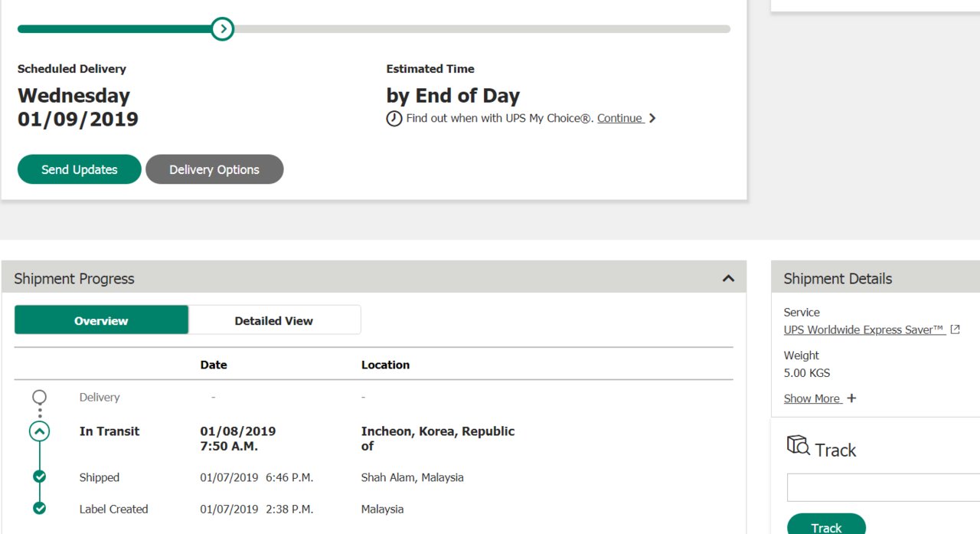This screenshot has width=980, height=534.
Task: Click the Shipped checkmark icon
Action: pos(40,477)
